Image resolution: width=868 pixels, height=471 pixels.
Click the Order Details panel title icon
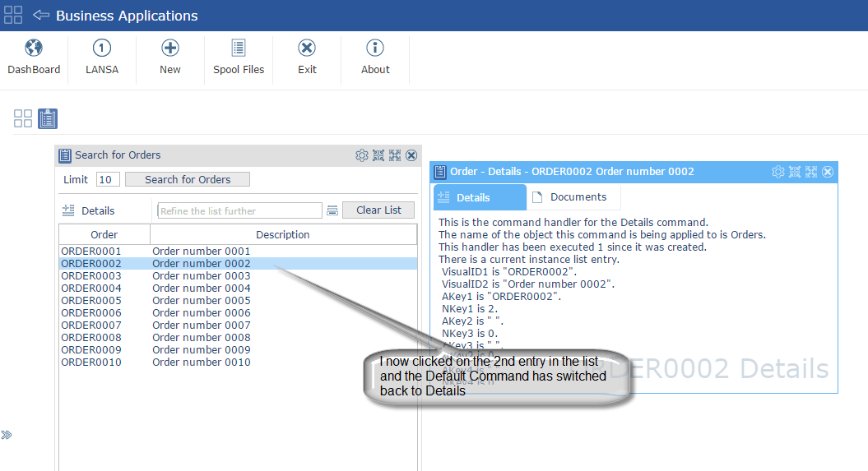pyautogui.click(x=440, y=172)
